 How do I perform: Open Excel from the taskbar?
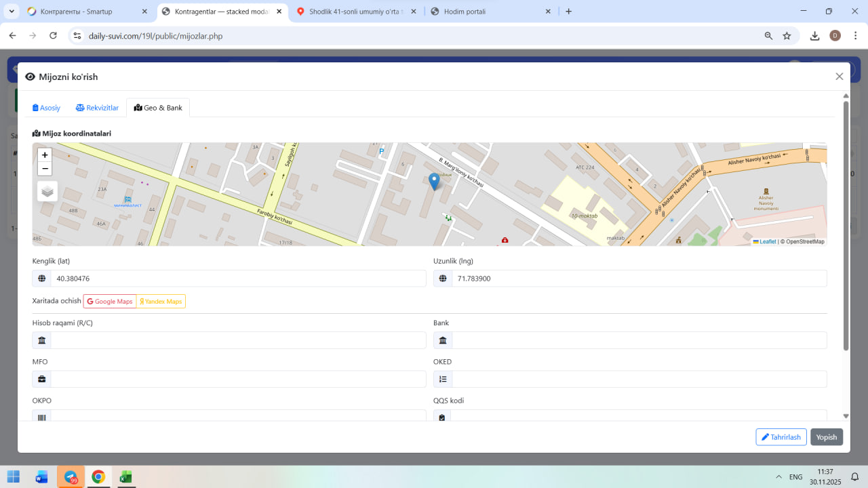pyautogui.click(x=125, y=476)
